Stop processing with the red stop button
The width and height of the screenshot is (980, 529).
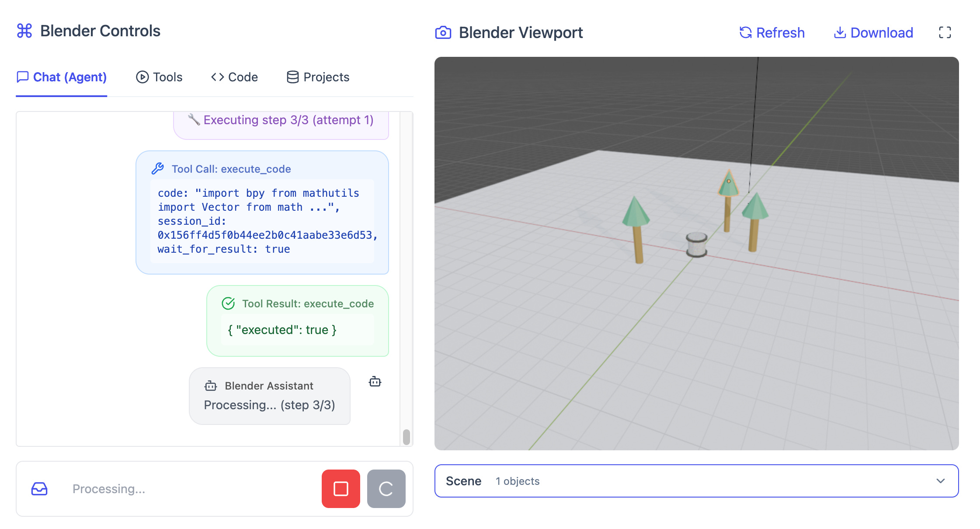pyautogui.click(x=341, y=489)
